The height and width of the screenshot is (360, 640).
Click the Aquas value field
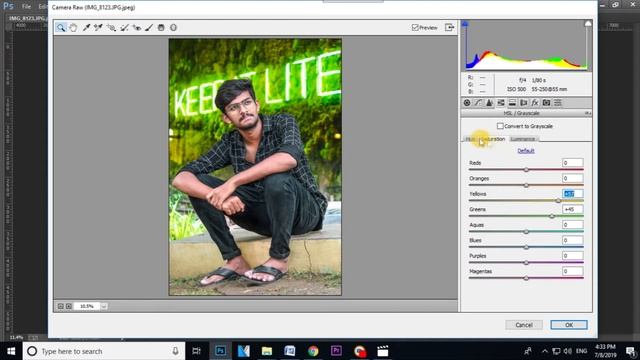pos(573,225)
